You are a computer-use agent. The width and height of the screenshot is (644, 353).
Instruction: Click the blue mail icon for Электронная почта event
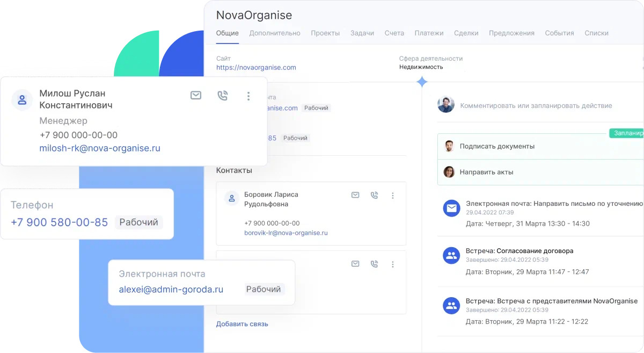tap(451, 208)
